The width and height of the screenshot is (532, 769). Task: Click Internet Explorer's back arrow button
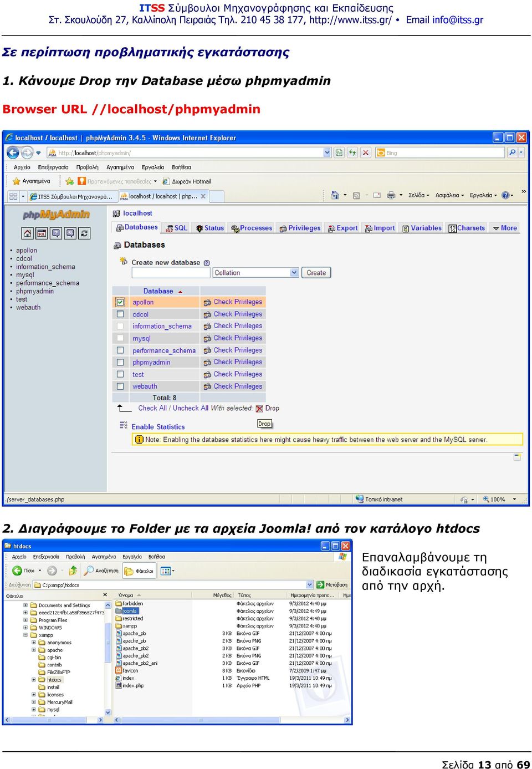[13, 152]
